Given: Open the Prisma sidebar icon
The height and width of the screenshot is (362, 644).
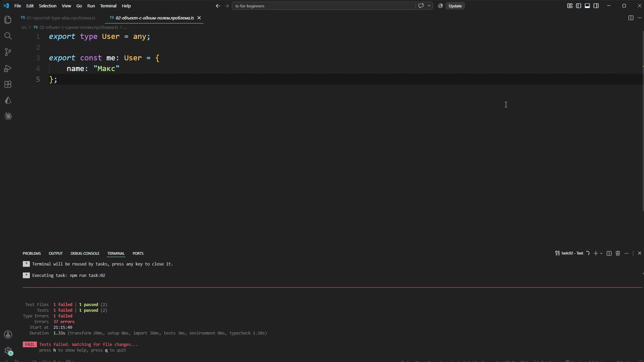Looking at the screenshot, I should pyautogui.click(x=8, y=101).
